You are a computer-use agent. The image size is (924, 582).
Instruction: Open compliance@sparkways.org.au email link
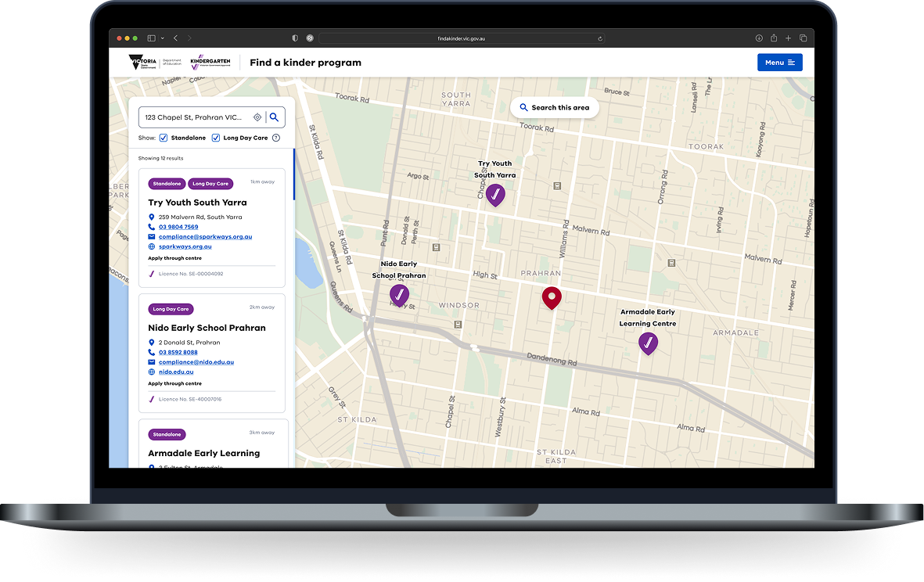205,237
